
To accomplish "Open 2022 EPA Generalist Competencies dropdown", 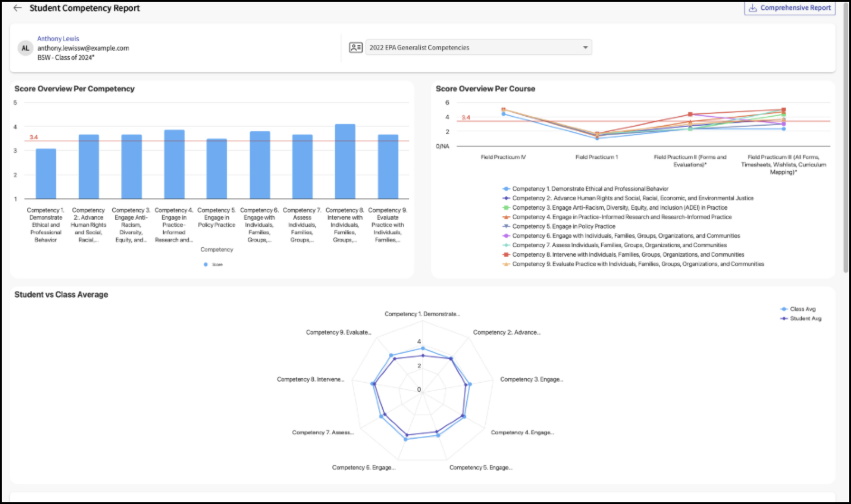I will click(x=478, y=48).
